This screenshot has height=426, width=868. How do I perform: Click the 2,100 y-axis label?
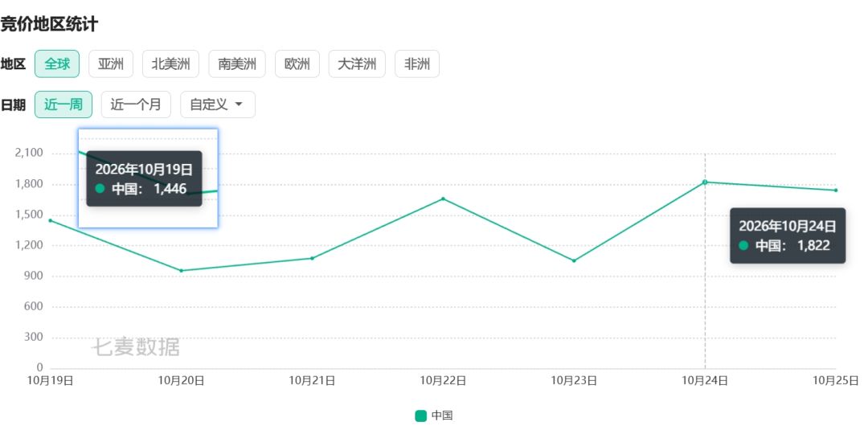[30, 153]
